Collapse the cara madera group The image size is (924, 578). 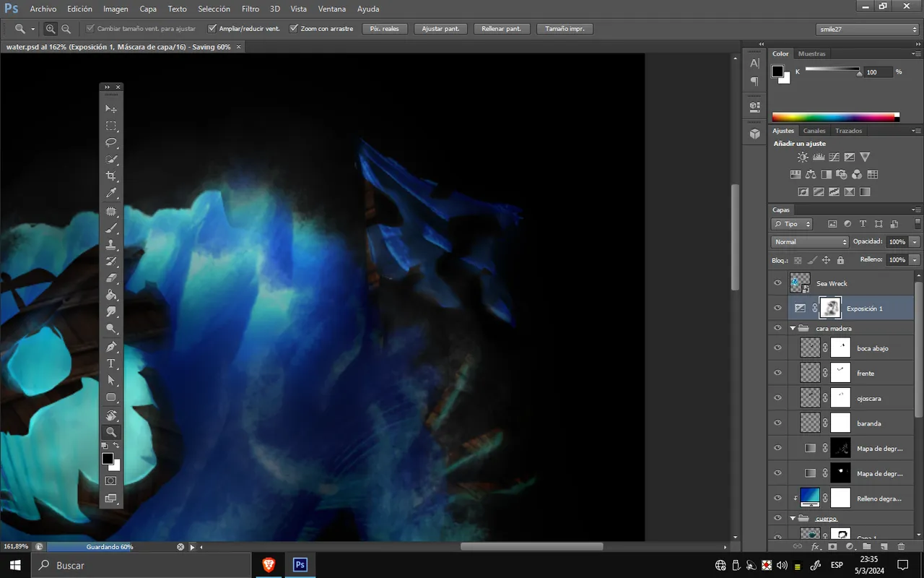(x=793, y=328)
